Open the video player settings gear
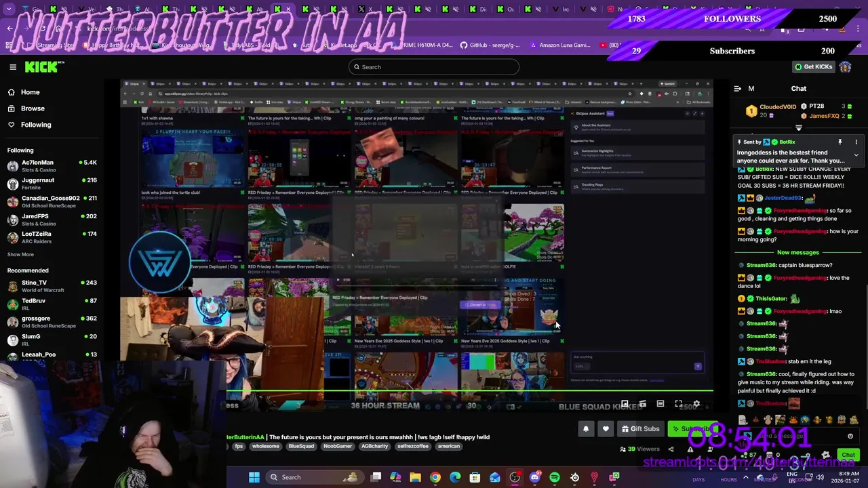This screenshot has width=868, height=488. [x=696, y=405]
